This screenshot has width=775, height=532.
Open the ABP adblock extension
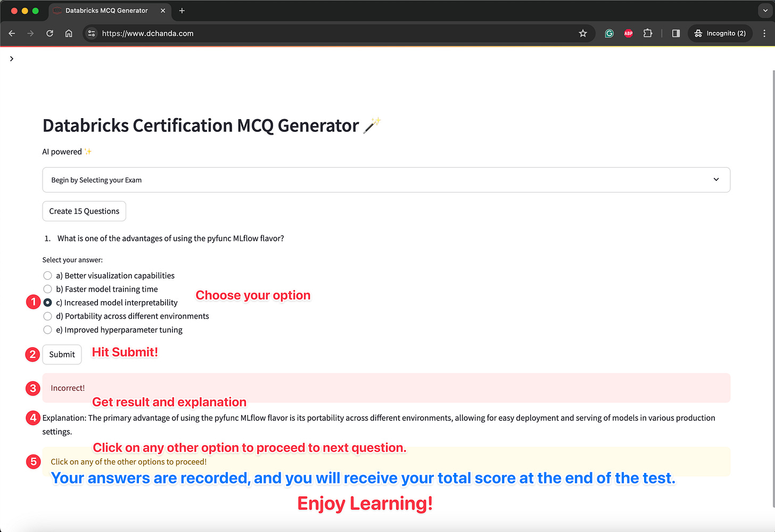coord(629,33)
